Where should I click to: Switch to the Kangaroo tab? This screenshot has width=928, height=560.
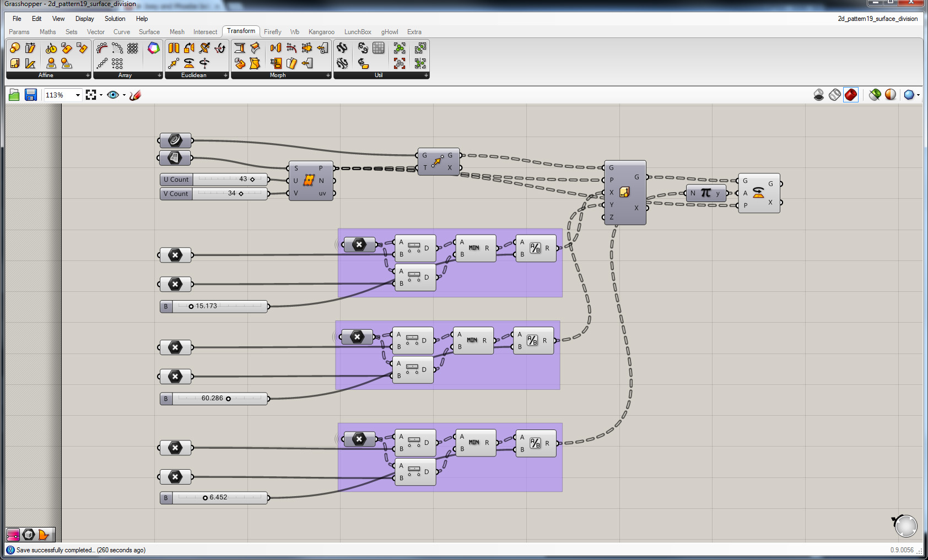click(321, 32)
